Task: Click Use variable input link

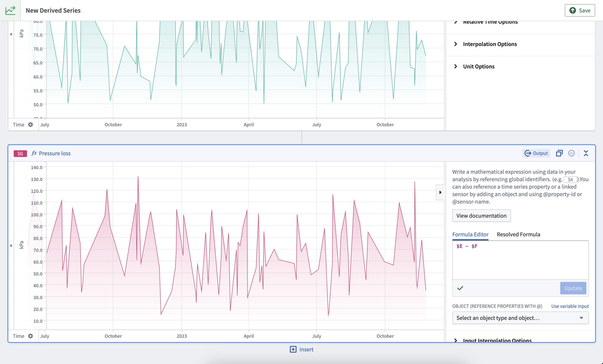Action: pyautogui.click(x=570, y=306)
